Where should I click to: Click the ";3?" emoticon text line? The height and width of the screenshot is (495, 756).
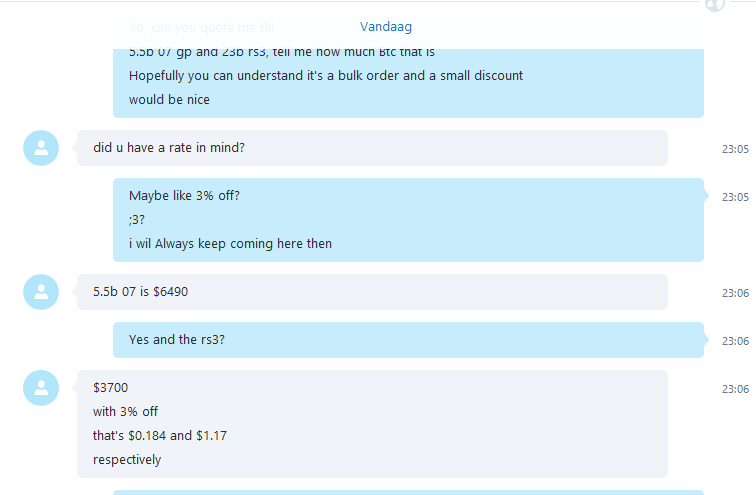tap(136, 220)
